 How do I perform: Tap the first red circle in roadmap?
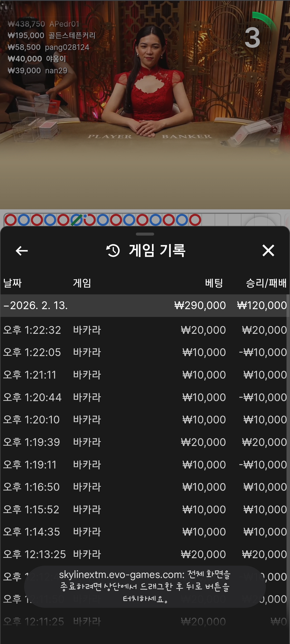tap(11, 220)
